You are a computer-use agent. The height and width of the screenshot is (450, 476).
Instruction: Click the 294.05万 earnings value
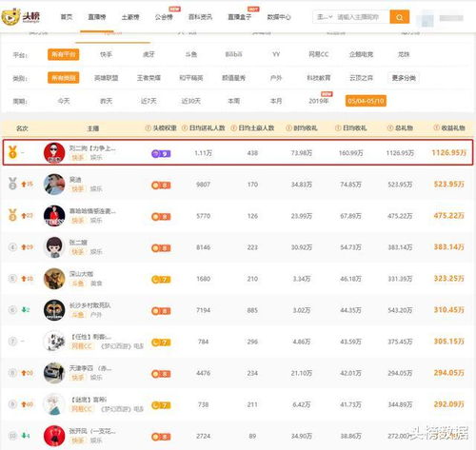tap(448, 373)
